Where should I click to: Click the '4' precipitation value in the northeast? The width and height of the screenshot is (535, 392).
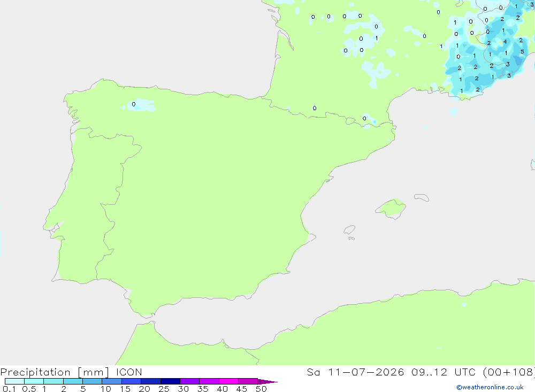pos(505,42)
